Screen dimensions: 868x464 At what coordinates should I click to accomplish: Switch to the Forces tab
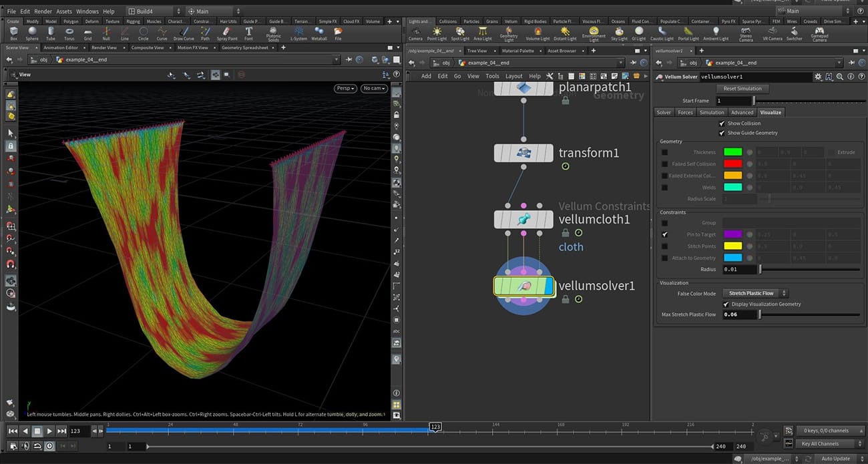coord(685,112)
